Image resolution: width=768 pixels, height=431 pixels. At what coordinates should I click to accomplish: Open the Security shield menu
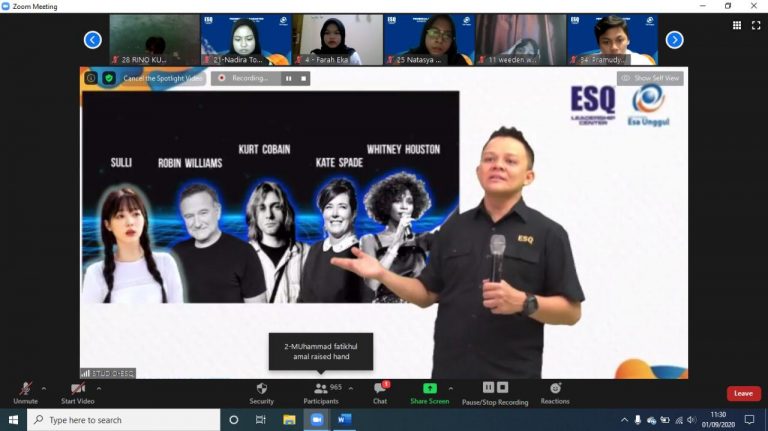tap(261, 390)
